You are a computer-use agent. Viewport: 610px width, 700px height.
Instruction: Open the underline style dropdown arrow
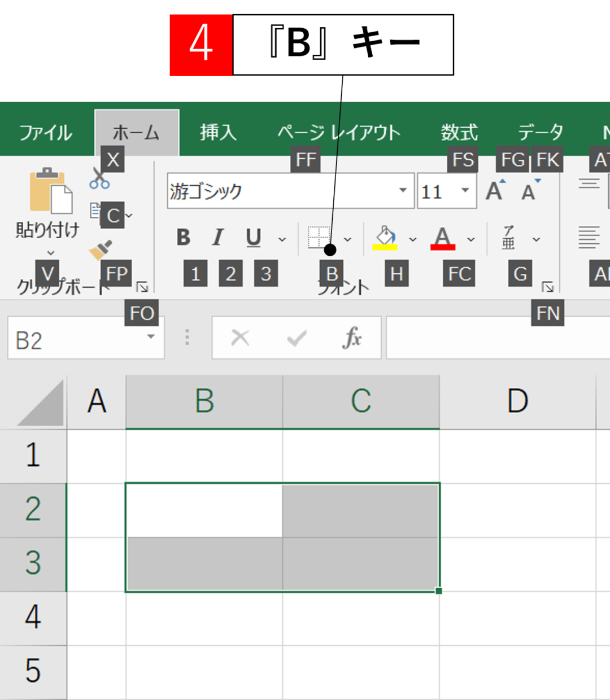[x=282, y=239]
